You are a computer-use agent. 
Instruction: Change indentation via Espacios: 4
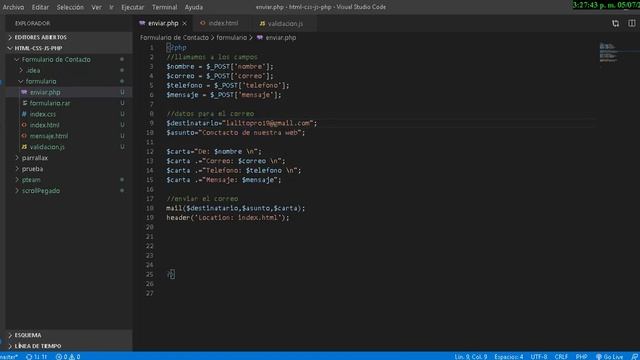(x=509, y=357)
